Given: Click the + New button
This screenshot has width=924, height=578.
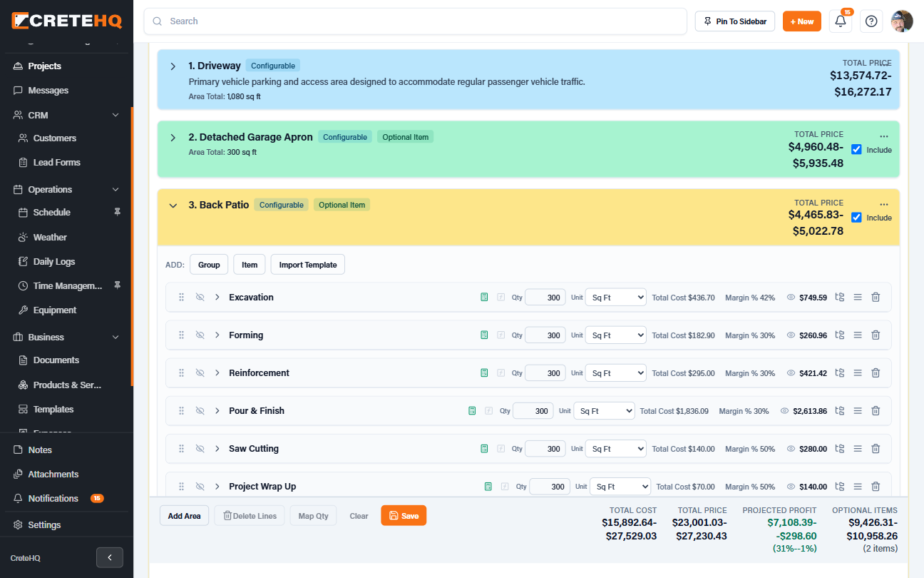Looking at the screenshot, I should 802,21.
